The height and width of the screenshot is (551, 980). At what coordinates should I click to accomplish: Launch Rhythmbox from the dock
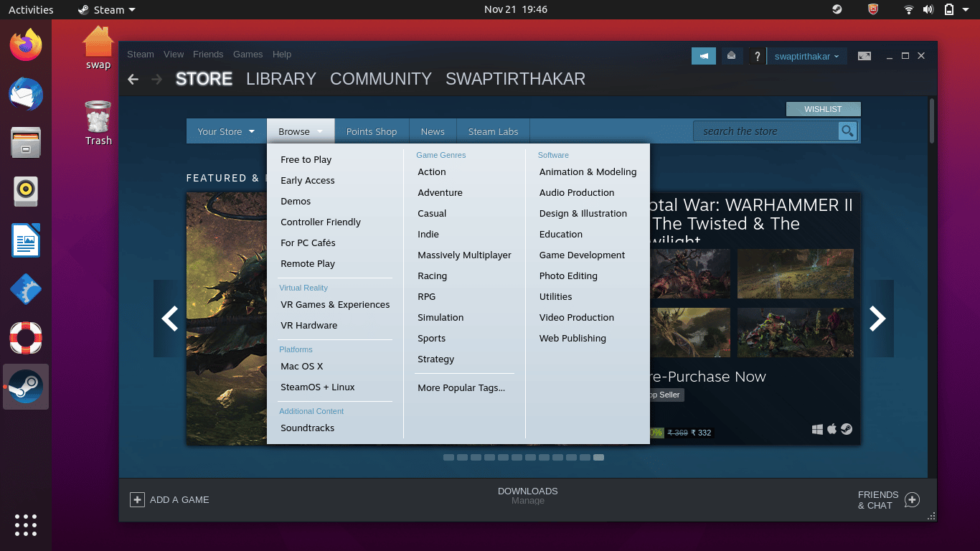pos(26,192)
